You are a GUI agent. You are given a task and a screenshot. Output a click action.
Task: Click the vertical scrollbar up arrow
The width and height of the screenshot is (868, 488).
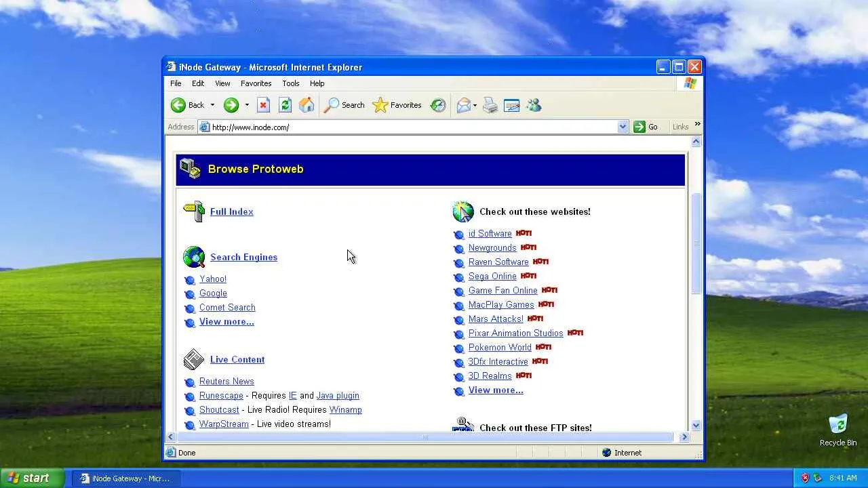click(696, 142)
